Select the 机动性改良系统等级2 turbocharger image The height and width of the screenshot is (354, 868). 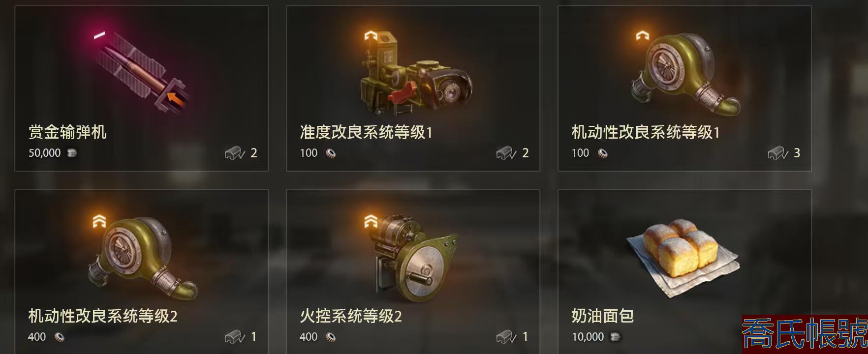[x=143, y=257]
